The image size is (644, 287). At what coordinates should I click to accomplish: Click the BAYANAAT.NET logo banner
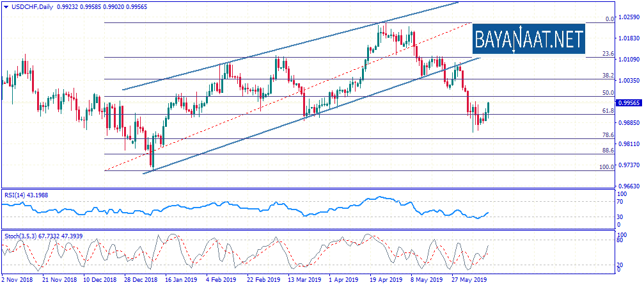[530, 40]
